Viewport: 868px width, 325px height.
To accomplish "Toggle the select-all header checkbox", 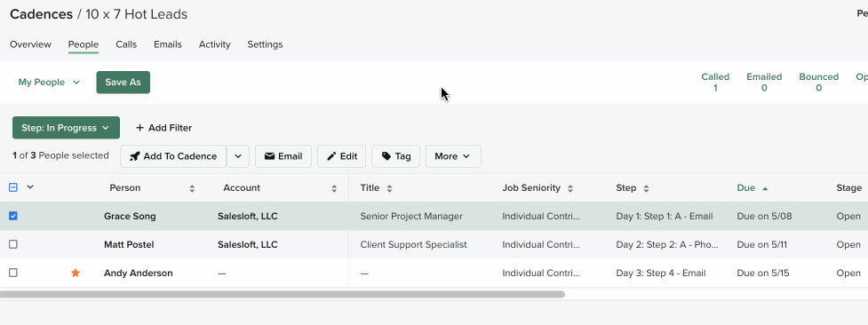I will point(13,187).
